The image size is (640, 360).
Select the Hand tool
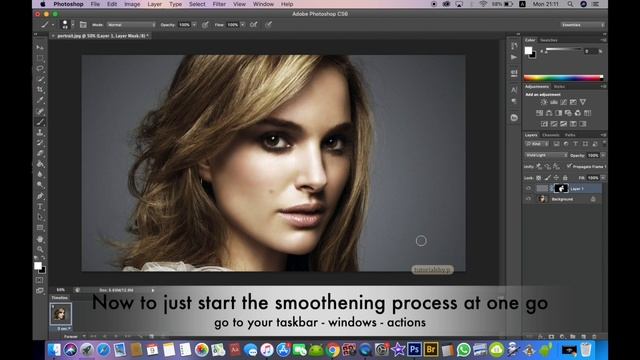(40, 239)
